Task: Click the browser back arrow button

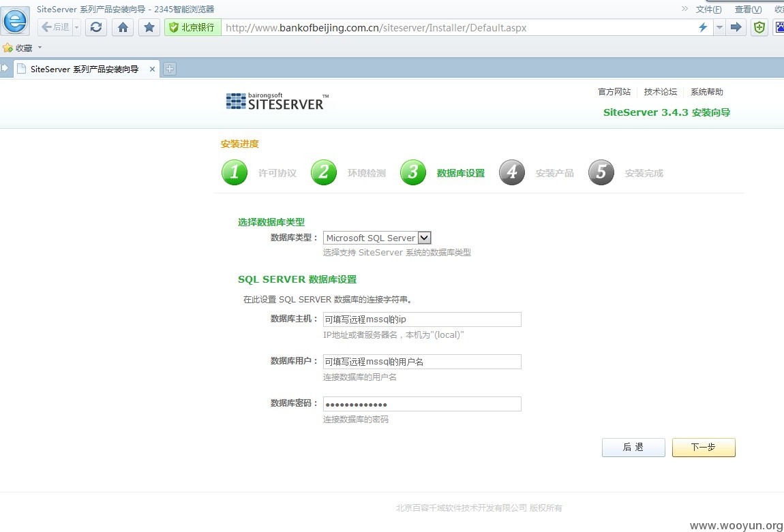Action: (x=55, y=27)
